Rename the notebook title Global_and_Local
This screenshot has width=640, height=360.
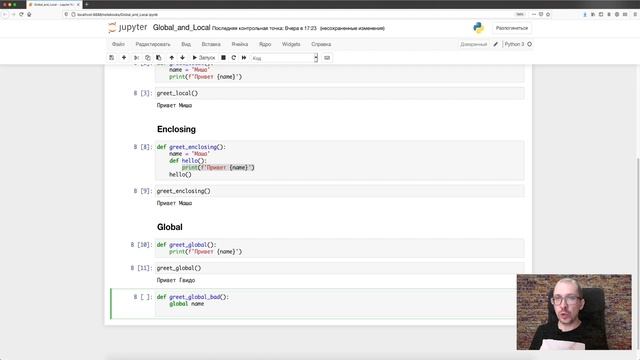pyautogui.click(x=181, y=28)
